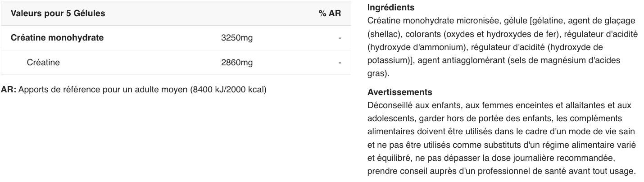Click the "% AR" column header
Screen dimensions: 644x182
point(330,14)
